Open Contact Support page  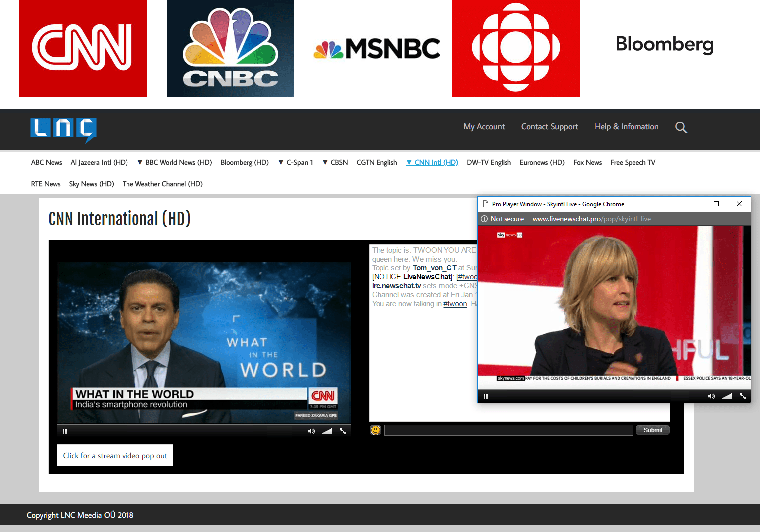pyautogui.click(x=549, y=127)
